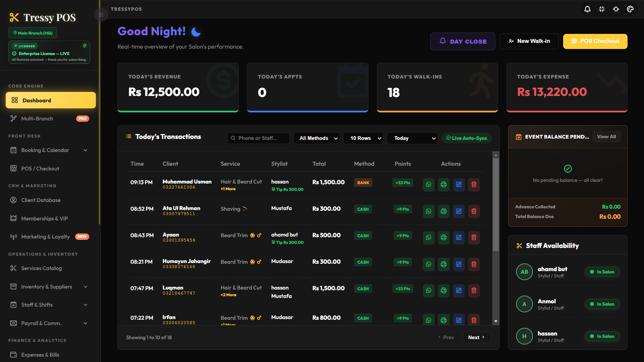The image size is (644, 362).
Task: Click the POS Checkout button
Action: (x=595, y=41)
